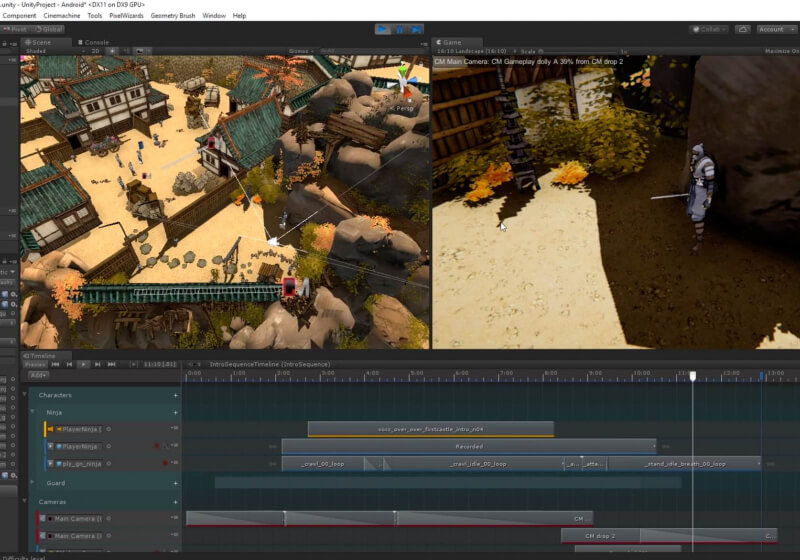Open the PixelWizards menu
This screenshot has width=800, height=560.
point(127,16)
